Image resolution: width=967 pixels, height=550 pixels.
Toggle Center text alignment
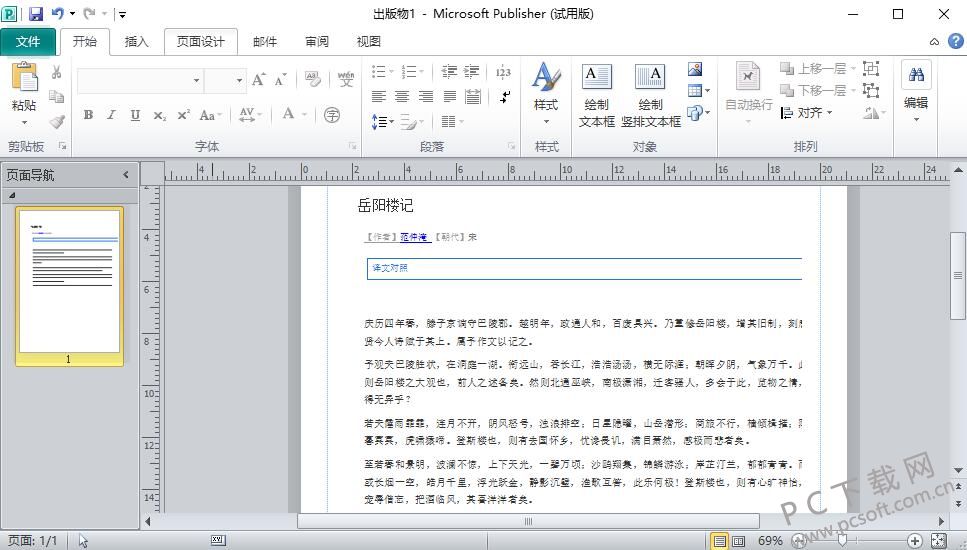[402, 97]
